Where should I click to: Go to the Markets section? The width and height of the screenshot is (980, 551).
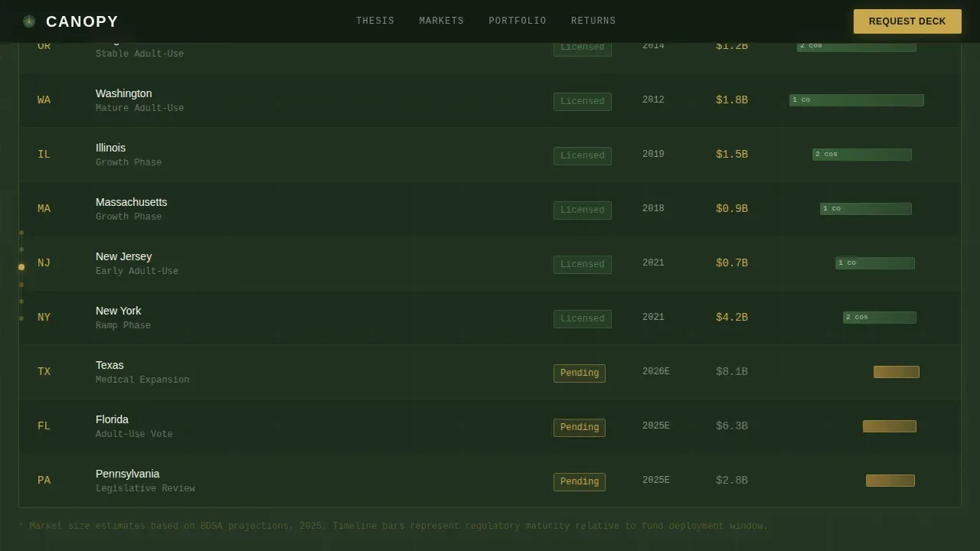point(442,21)
